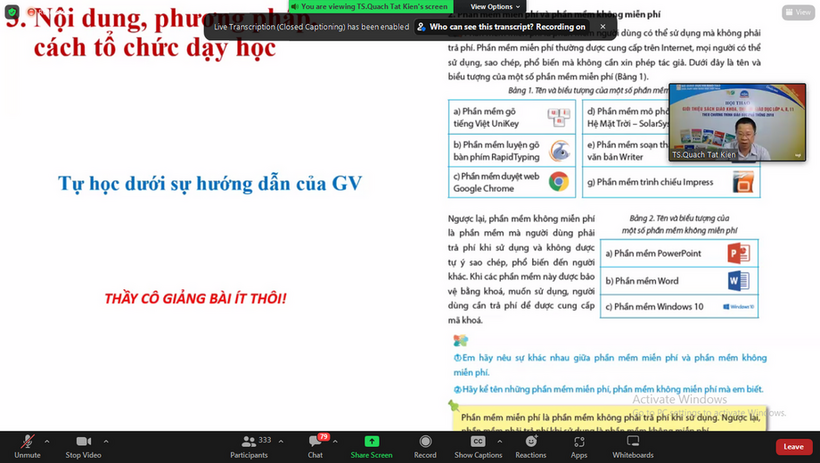Expand the arrow beside Share Screen

coord(393,440)
